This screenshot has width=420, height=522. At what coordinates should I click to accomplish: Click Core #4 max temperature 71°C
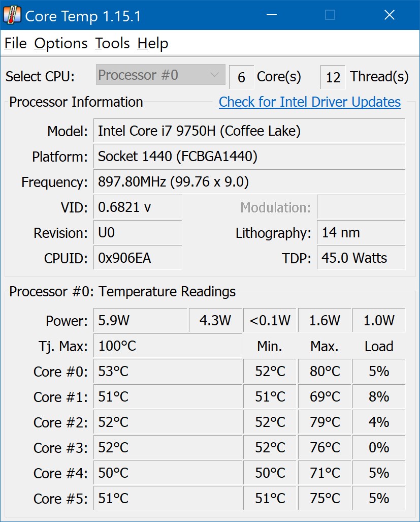click(x=325, y=473)
